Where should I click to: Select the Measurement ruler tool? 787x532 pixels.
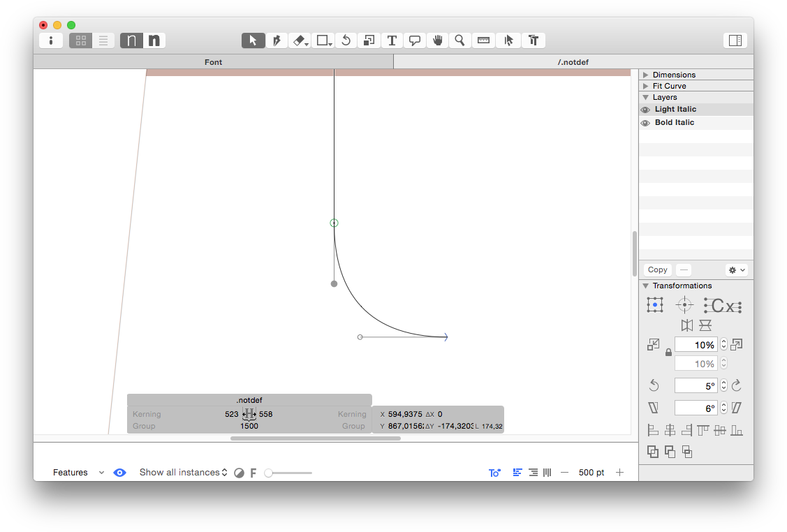(483, 40)
